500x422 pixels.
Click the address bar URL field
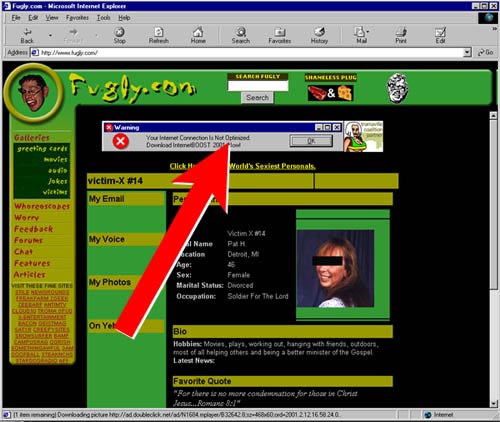(247, 52)
